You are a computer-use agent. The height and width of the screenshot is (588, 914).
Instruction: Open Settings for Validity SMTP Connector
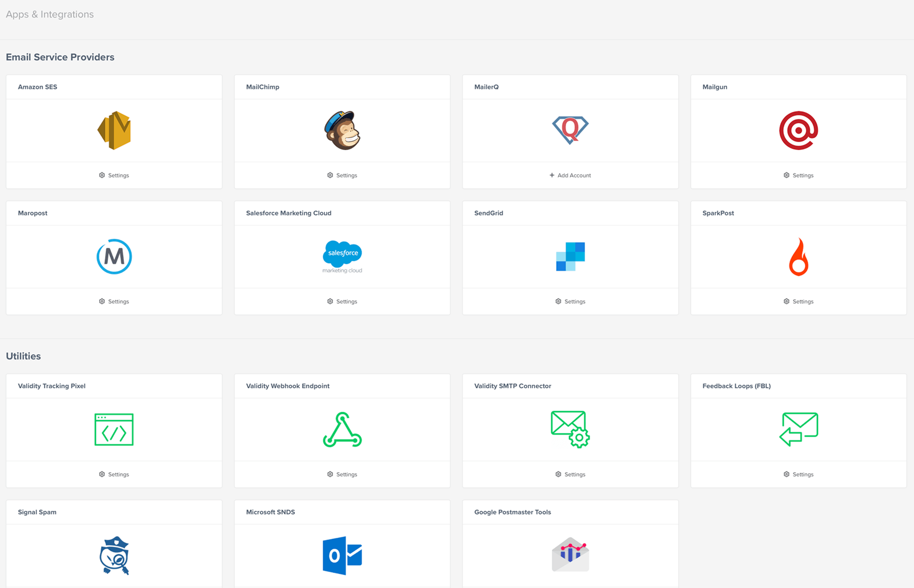click(570, 474)
